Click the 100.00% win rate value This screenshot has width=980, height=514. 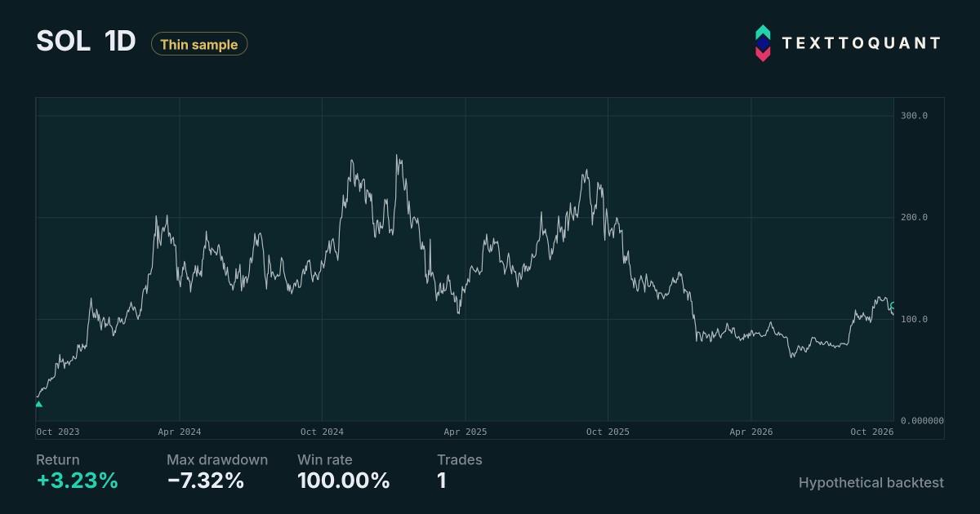tap(344, 481)
